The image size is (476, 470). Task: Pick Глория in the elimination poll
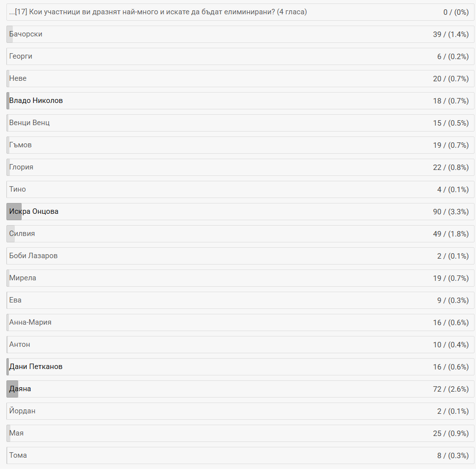240,167
